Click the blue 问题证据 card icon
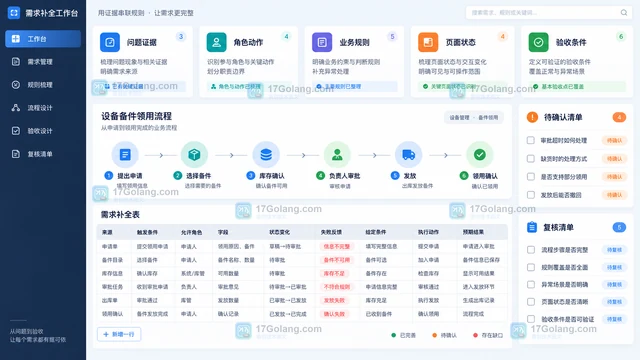 pyautogui.click(x=110, y=42)
